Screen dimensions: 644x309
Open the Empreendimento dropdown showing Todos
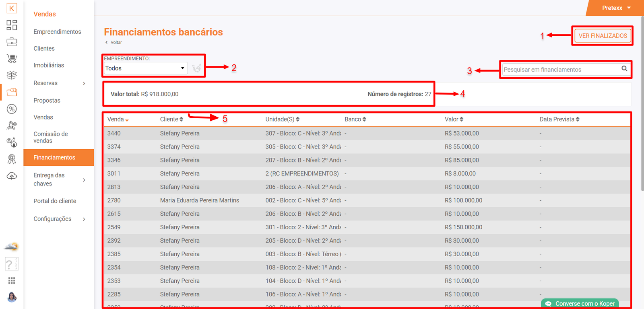pyautogui.click(x=145, y=68)
